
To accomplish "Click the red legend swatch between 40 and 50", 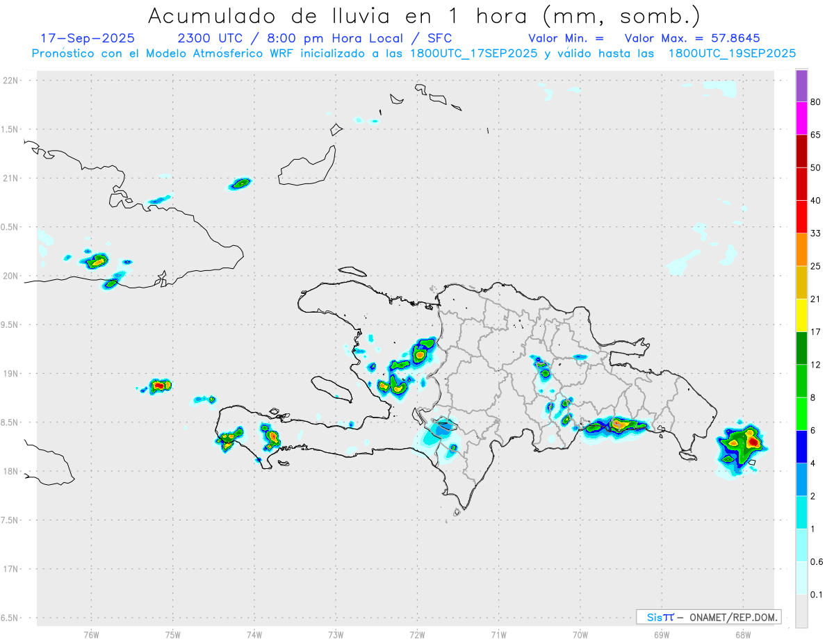I will tap(801, 184).
